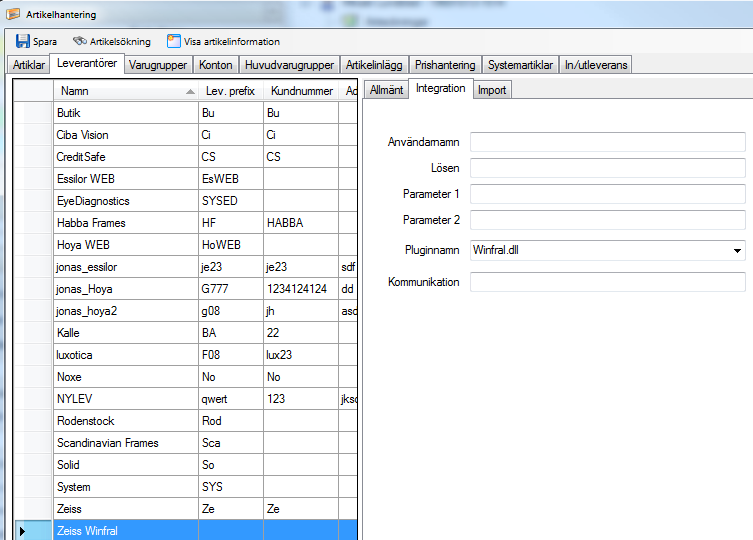Click the Kundnummer column header
Image resolution: width=753 pixels, height=540 pixels.
point(301,91)
